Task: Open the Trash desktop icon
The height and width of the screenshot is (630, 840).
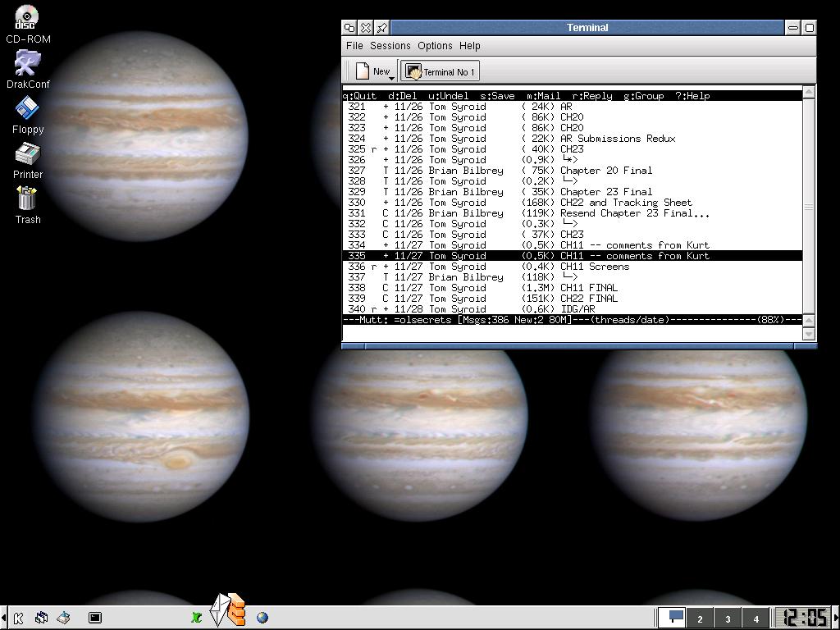Action: point(27,199)
